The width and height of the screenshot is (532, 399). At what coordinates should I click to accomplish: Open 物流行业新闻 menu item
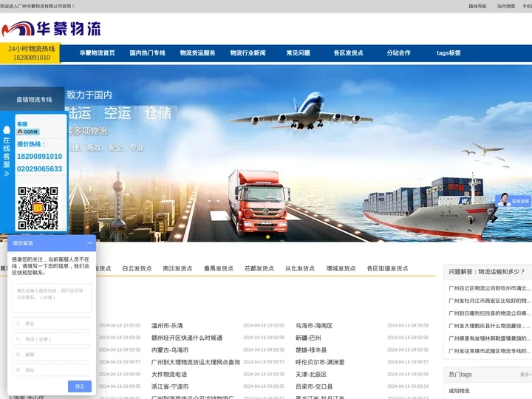tap(248, 53)
